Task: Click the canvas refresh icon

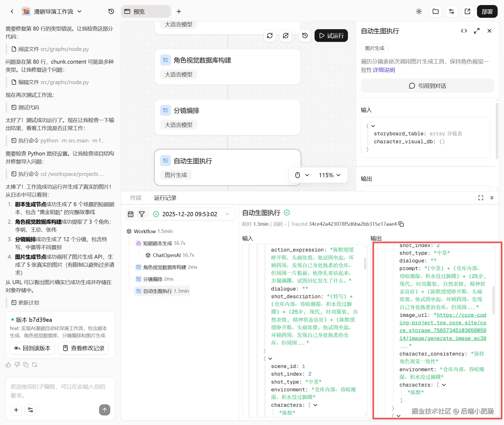Action: (x=270, y=36)
